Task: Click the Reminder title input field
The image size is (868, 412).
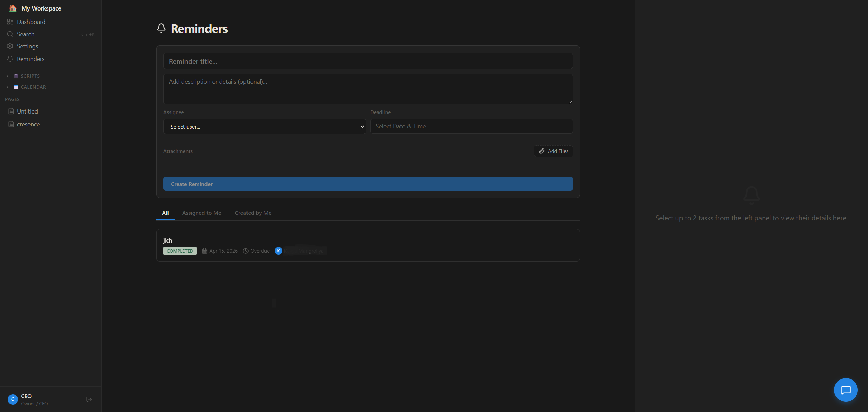Action: click(368, 61)
